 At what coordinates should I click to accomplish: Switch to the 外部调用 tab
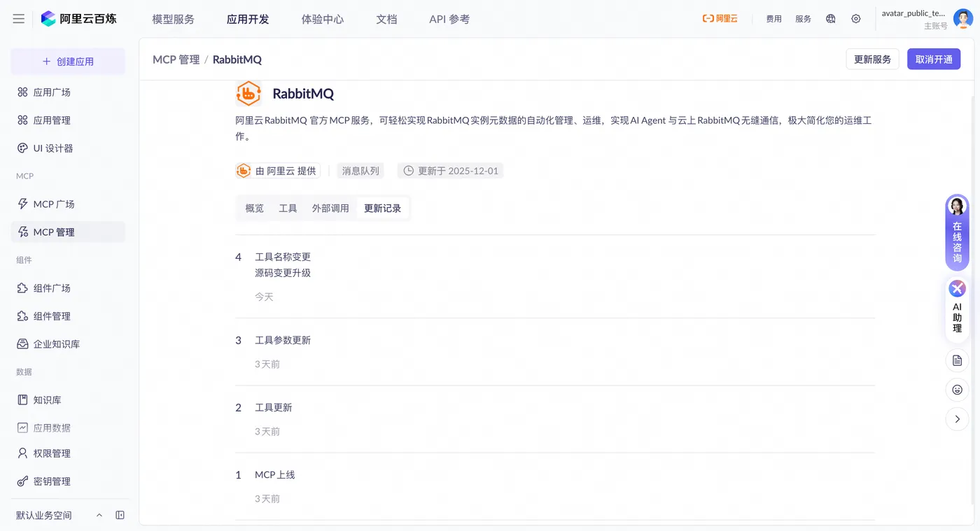[x=330, y=208]
